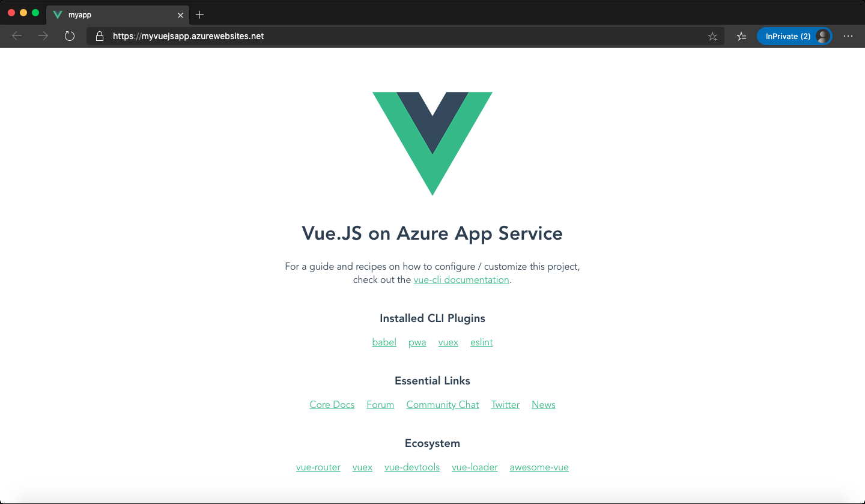
Task: Open a new tab with plus icon
Action: tap(200, 14)
